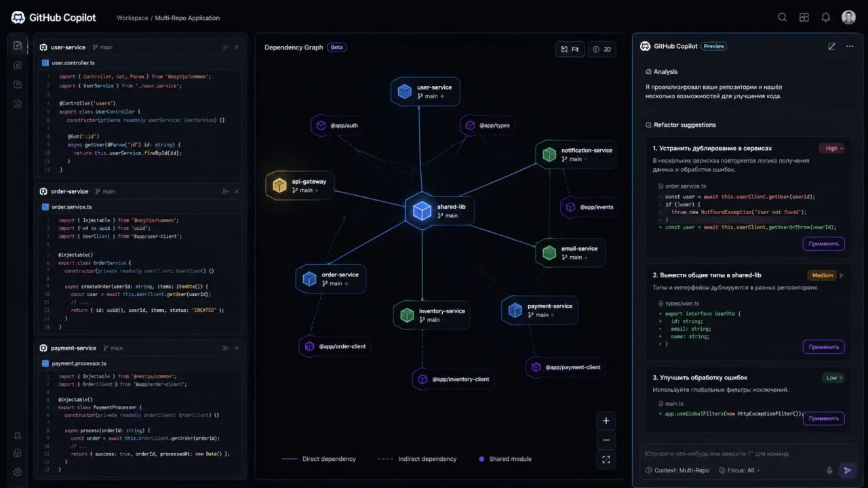
Task: Open the notifications bell
Action: tap(826, 18)
